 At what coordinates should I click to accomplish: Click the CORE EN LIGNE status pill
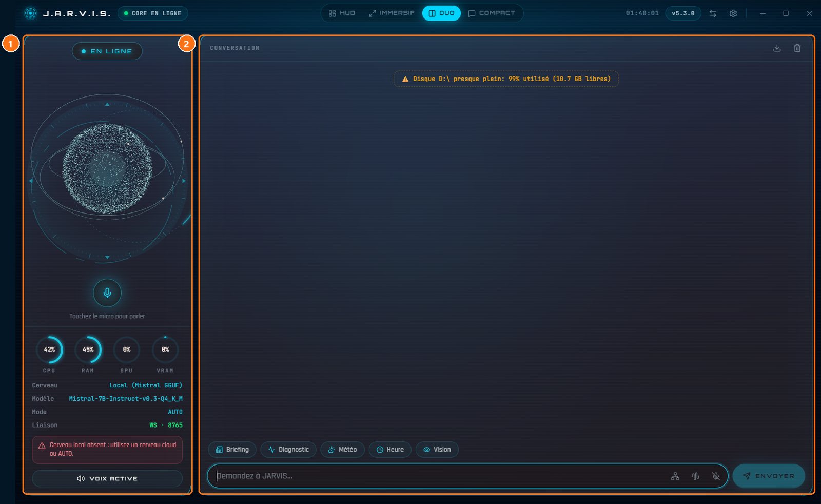click(x=153, y=13)
